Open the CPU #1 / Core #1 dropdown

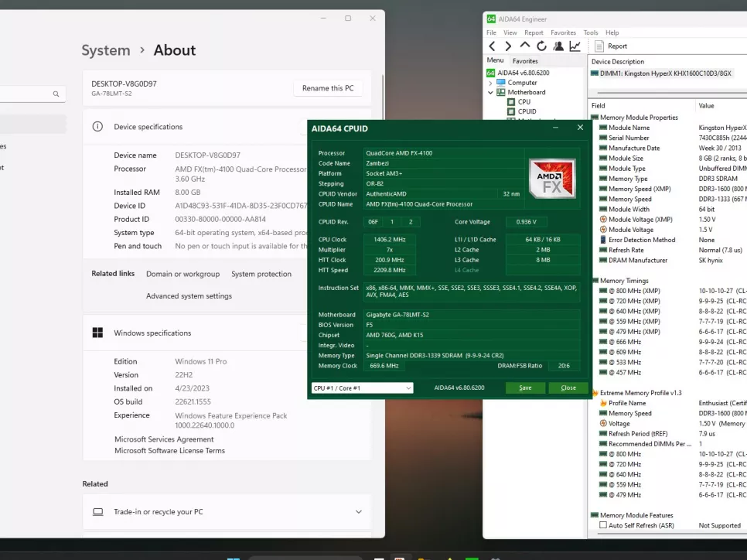click(362, 388)
